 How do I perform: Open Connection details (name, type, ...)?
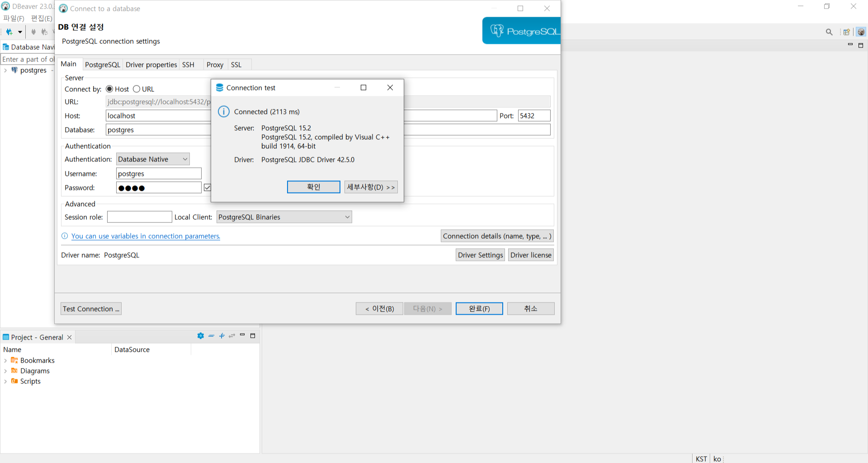tap(497, 236)
